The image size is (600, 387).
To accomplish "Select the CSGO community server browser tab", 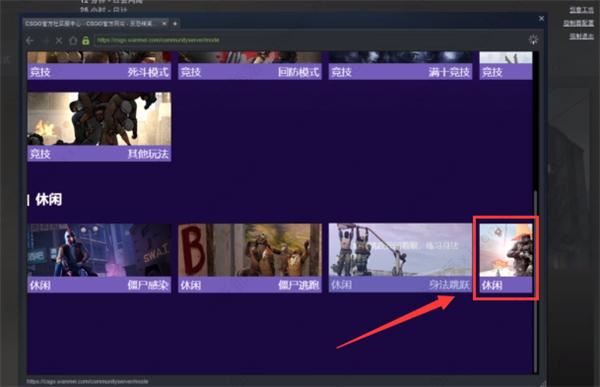I will click(96, 23).
